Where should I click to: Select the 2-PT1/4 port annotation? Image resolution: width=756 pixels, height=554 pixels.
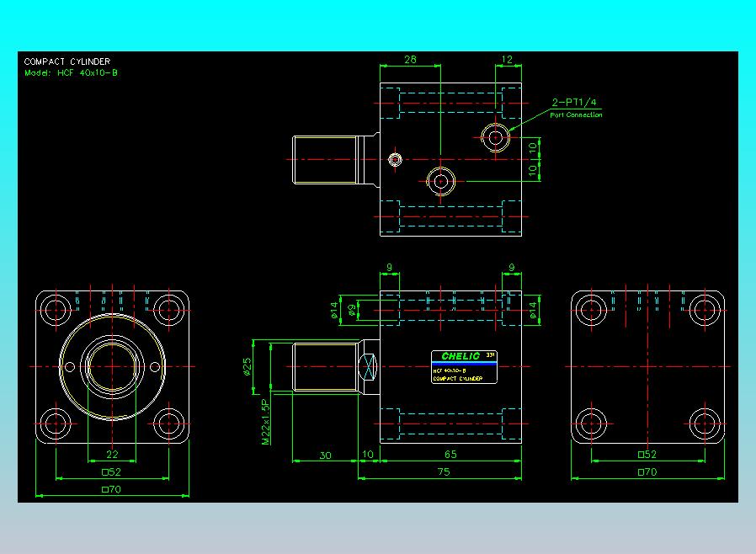pyautogui.click(x=574, y=102)
